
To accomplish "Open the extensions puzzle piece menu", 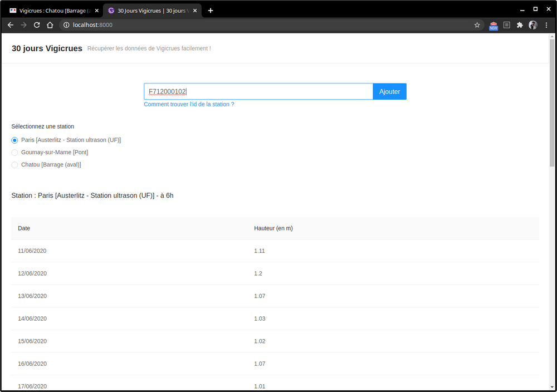I will 520,25.
